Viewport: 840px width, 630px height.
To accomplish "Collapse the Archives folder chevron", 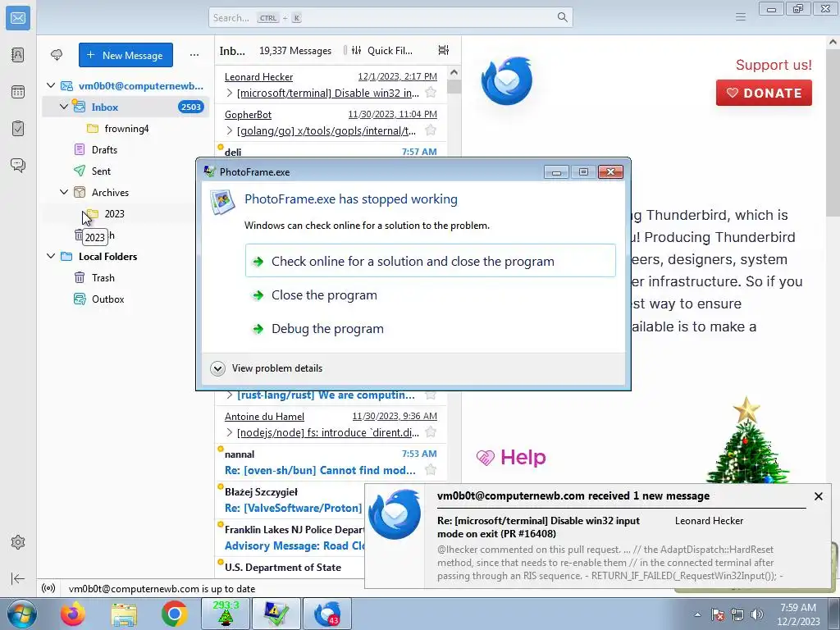I will (64, 192).
